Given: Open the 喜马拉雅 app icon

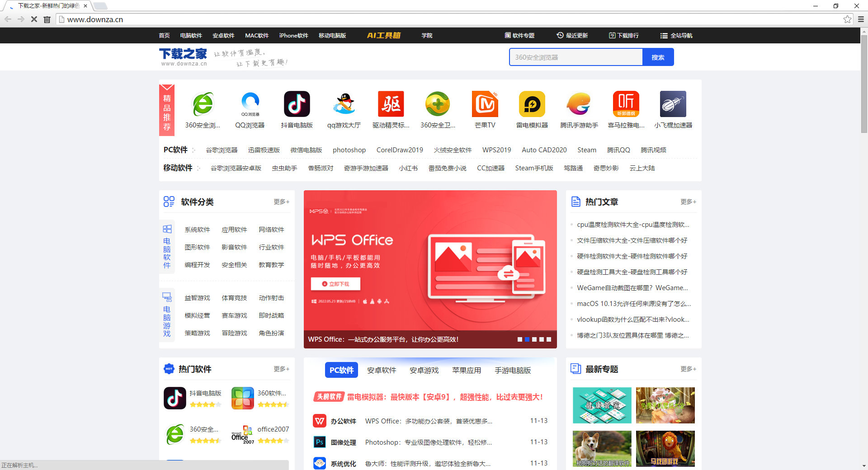Looking at the screenshot, I should [x=626, y=104].
